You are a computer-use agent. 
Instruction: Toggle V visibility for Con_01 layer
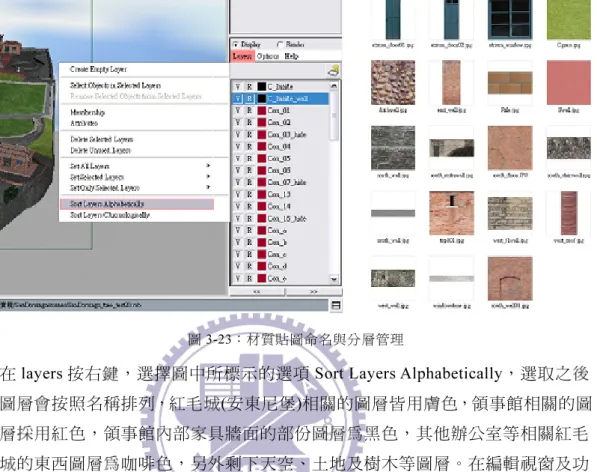(x=238, y=111)
